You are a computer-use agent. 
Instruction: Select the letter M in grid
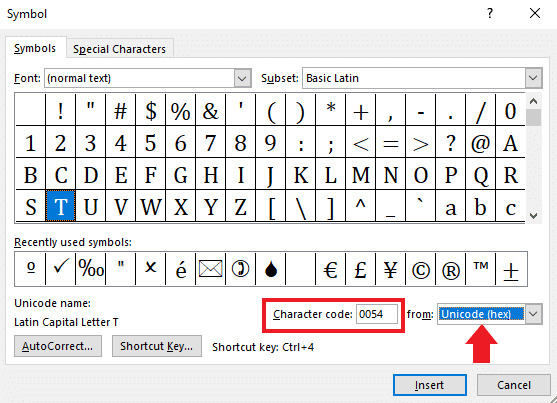pos(361,173)
